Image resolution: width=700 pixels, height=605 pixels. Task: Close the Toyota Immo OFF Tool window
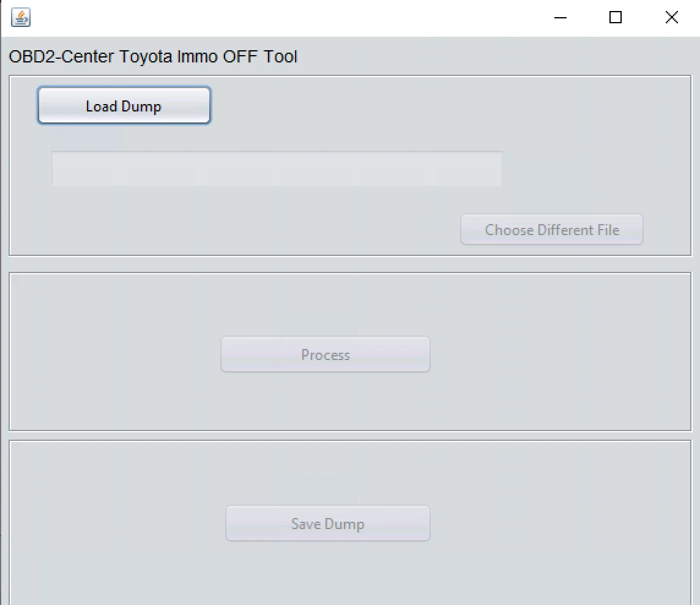671,18
